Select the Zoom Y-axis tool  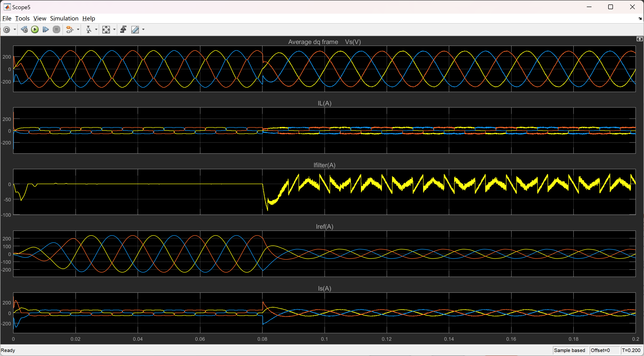coord(89,30)
